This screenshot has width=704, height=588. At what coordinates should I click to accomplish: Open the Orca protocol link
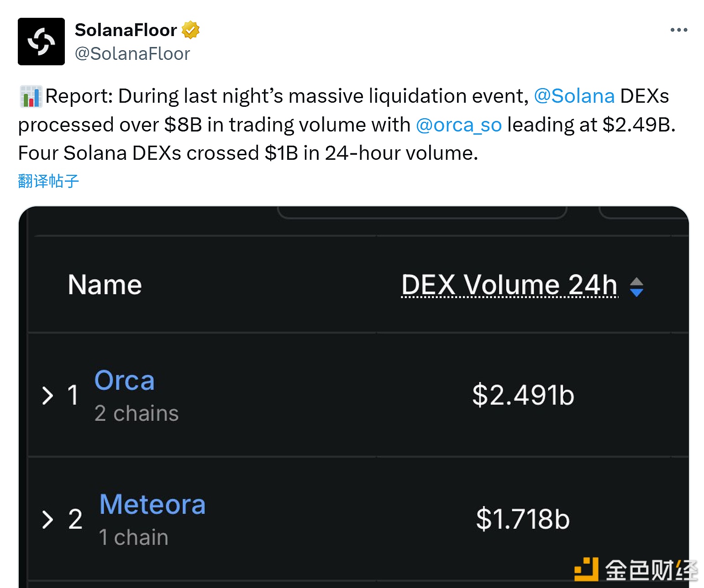pyautogui.click(x=125, y=380)
